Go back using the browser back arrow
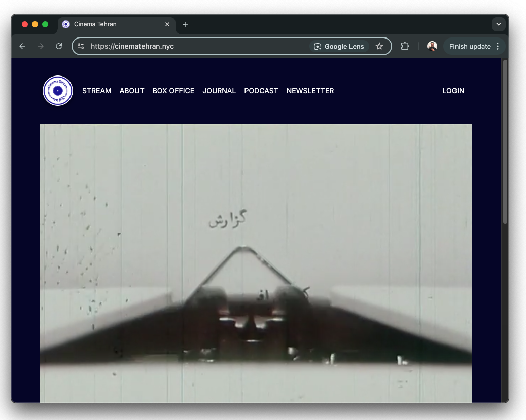Screen dimensions: 526x420 [x=22, y=46]
